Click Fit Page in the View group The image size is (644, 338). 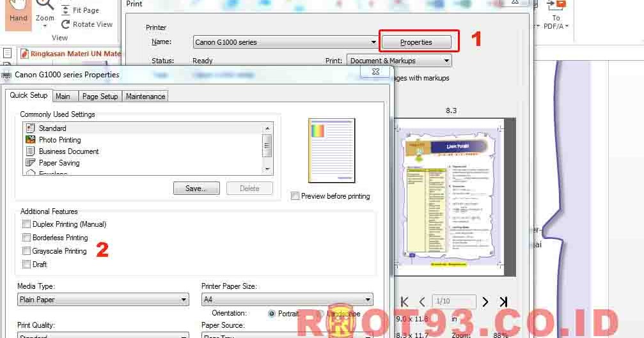pyautogui.click(x=81, y=10)
